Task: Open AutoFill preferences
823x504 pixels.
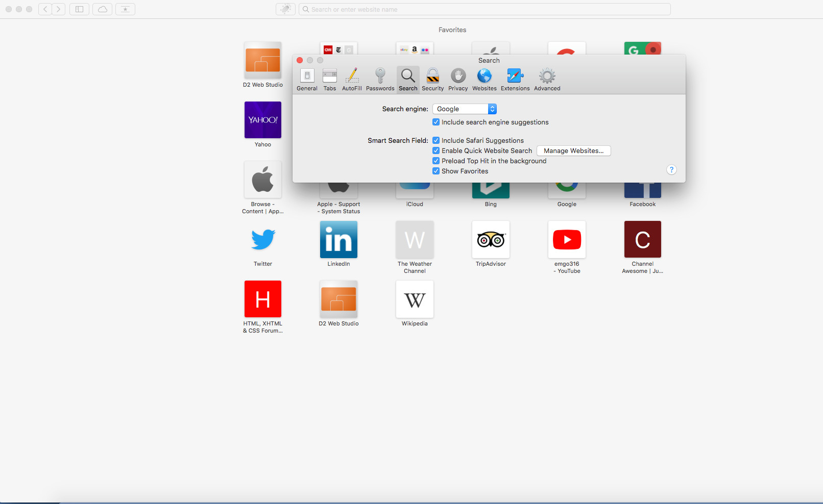Action: coord(352,80)
